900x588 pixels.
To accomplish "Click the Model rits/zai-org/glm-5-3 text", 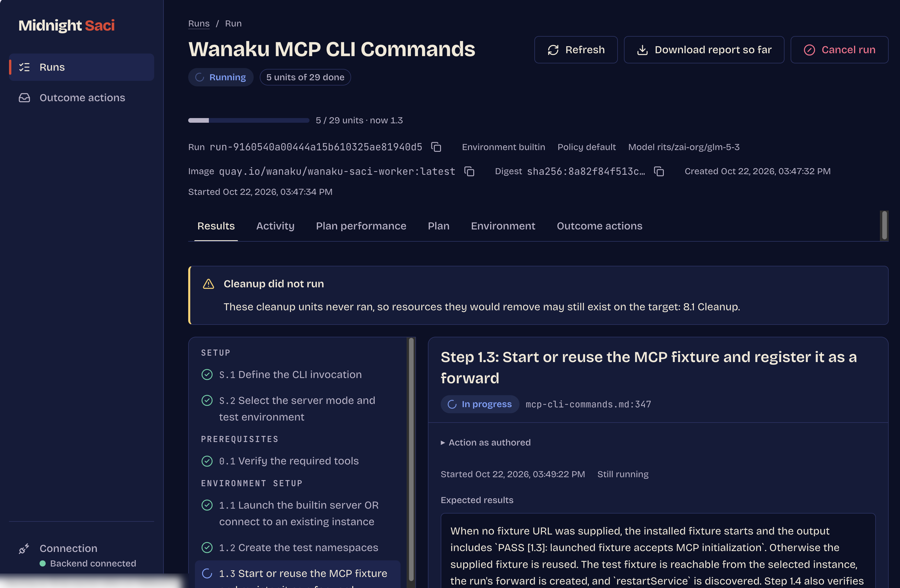I will [684, 147].
